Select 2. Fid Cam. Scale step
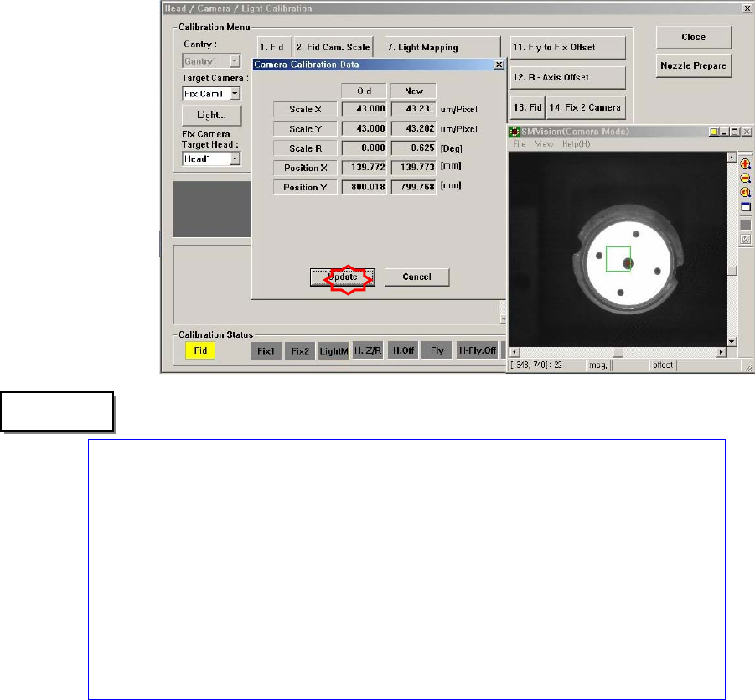Screen dimensions: 755x700 (334, 47)
